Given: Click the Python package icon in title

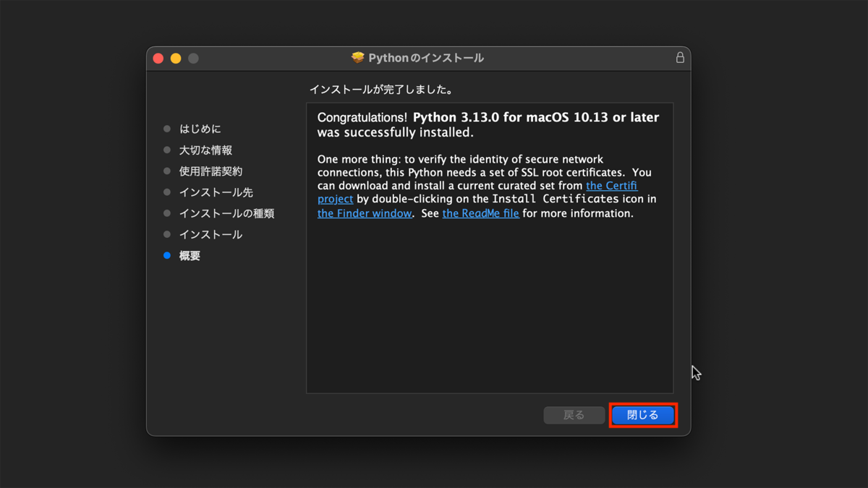Looking at the screenshot, I should point(357,58).
